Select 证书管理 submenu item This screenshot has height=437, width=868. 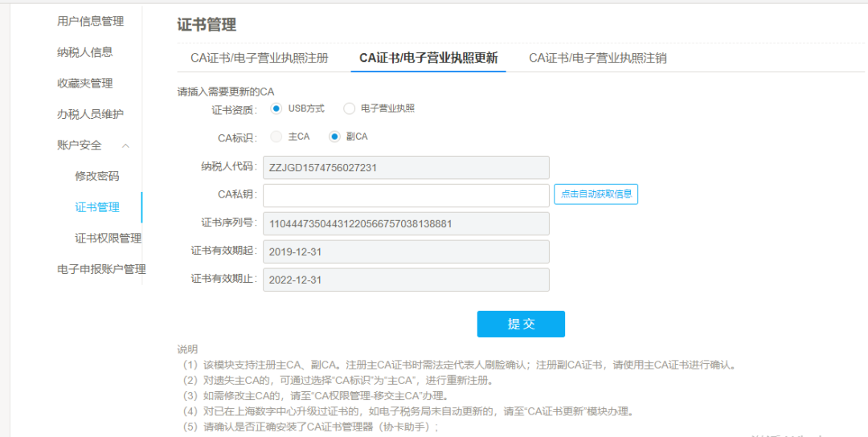tap(97, 207)
